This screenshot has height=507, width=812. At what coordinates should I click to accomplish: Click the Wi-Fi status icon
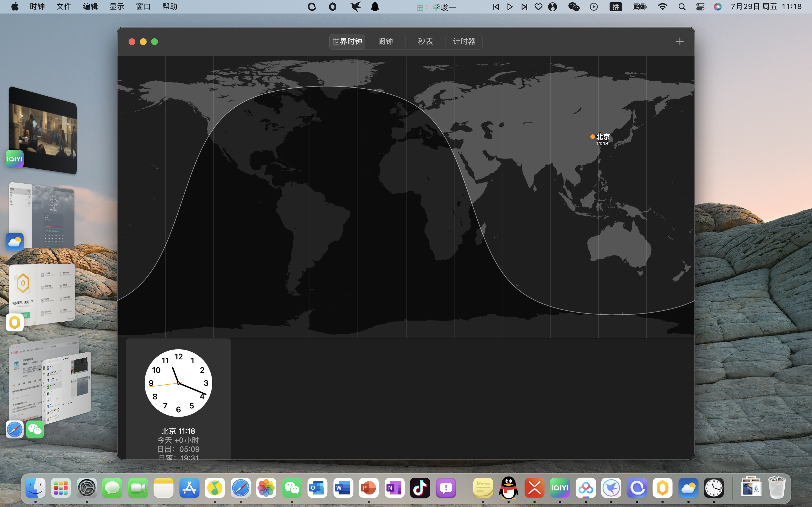tap(662, 7)
